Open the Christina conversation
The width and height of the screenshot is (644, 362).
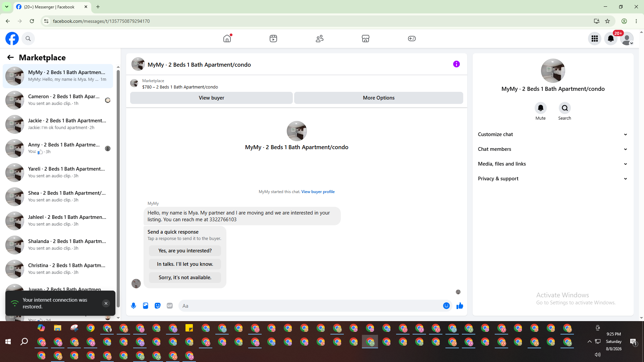pos(58,269)
